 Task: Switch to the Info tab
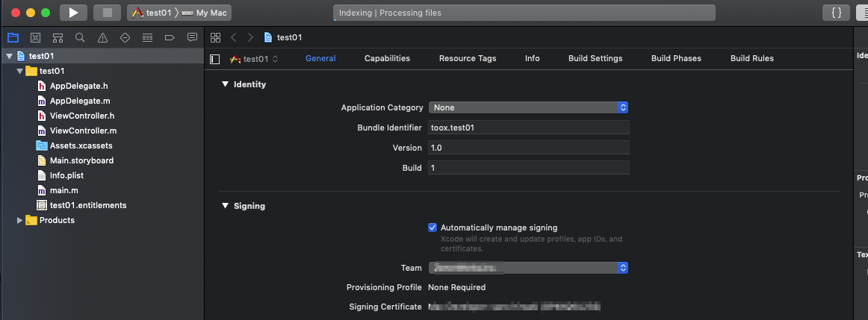[533, 59]
